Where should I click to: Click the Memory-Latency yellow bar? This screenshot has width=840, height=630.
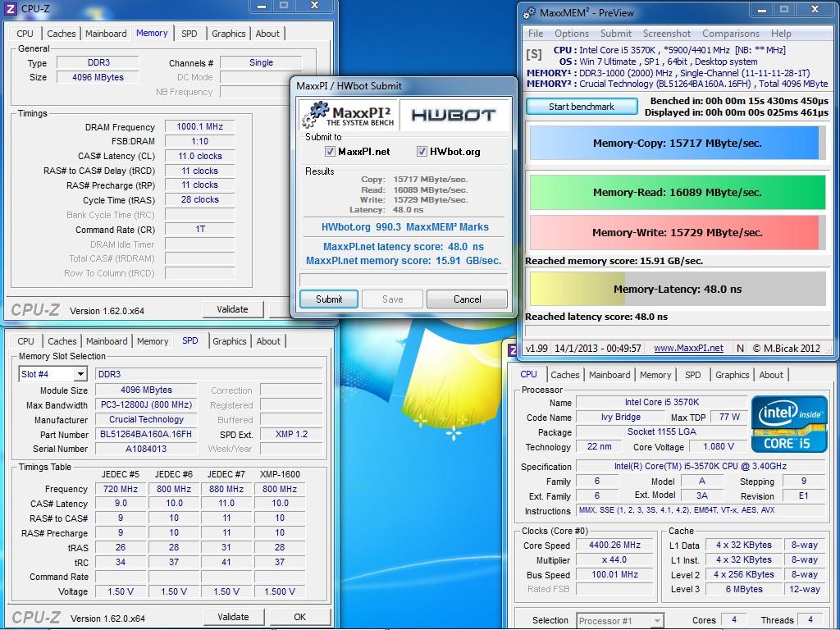[x=677, y=289]
